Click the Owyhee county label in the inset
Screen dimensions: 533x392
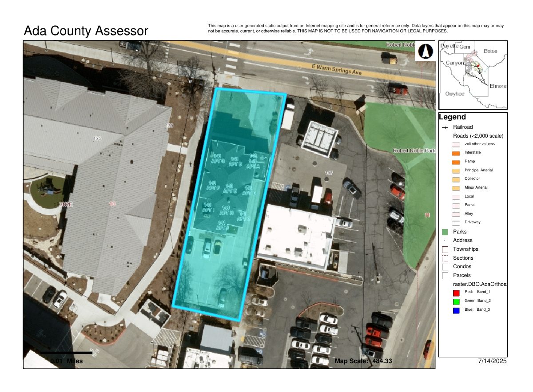pos(455,94)
